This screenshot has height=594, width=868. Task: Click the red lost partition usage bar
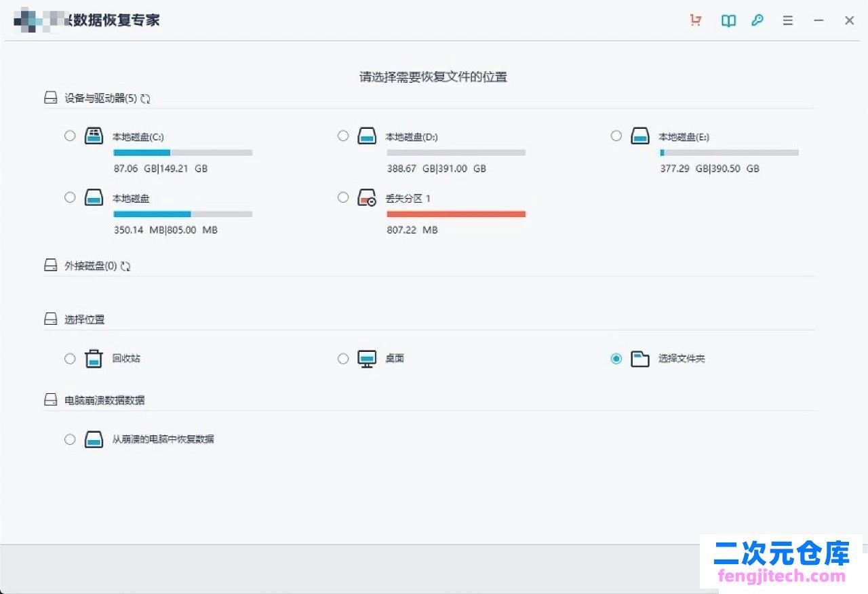click(456, 214)
